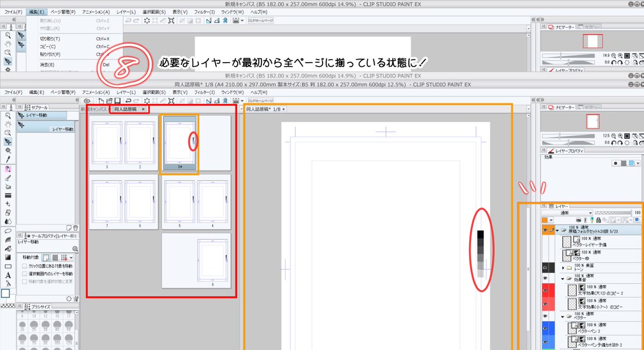Click the Redo arrow in front window toolbar

pyautogui.click(x=137, y=100)
